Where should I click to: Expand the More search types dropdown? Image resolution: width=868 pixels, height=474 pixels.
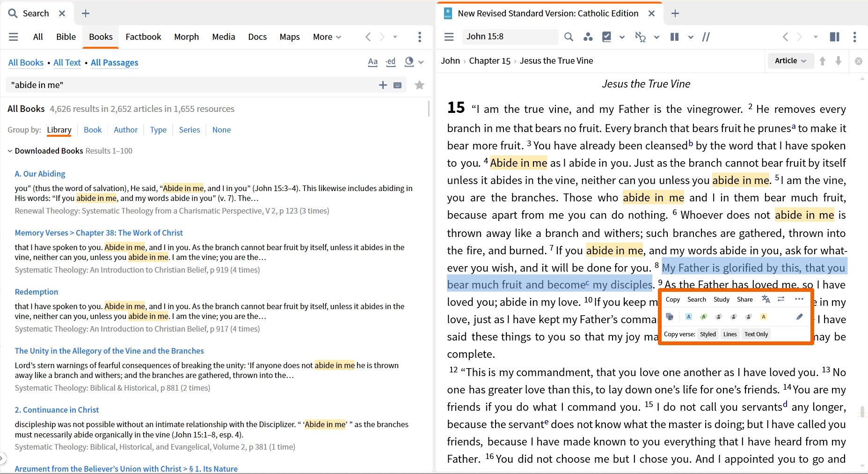pyautogui.click(x=327, y=37)
